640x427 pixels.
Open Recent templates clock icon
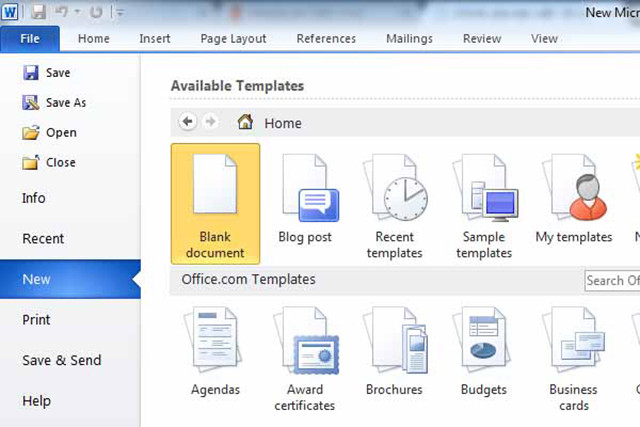click(395, 187)
